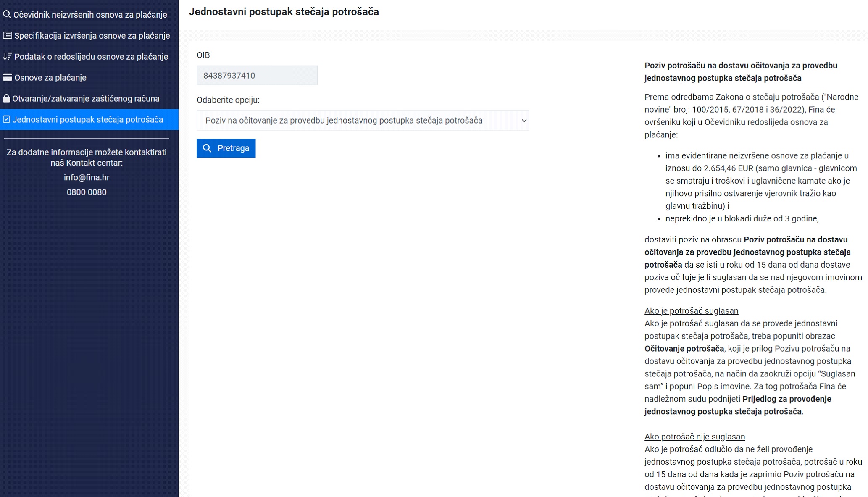Click the list icon beside Specifikacija izvršenja
This screenshot has height=497, width=868.
[8, 36]
